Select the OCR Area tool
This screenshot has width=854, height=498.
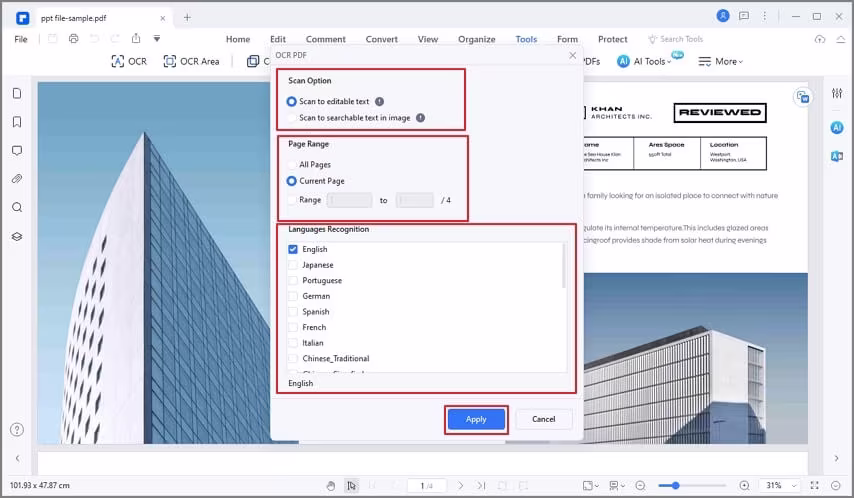tap(191, 62)
